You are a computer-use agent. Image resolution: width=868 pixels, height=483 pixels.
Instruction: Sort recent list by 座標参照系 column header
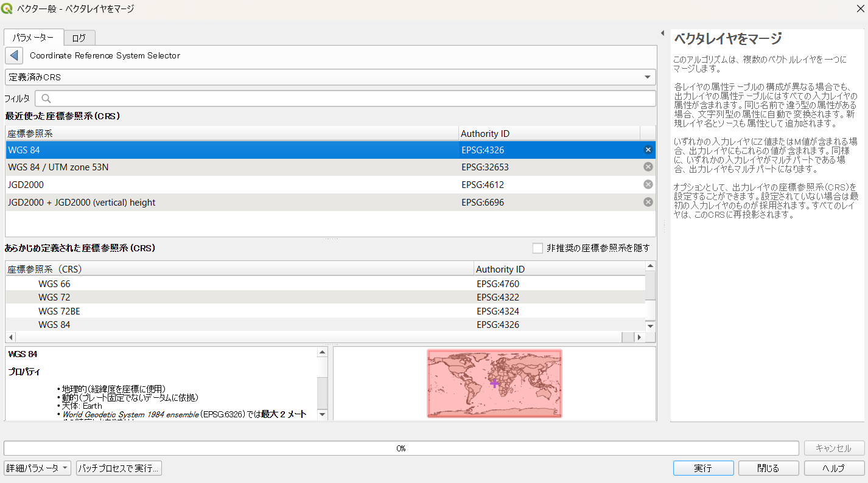[232, 134]
